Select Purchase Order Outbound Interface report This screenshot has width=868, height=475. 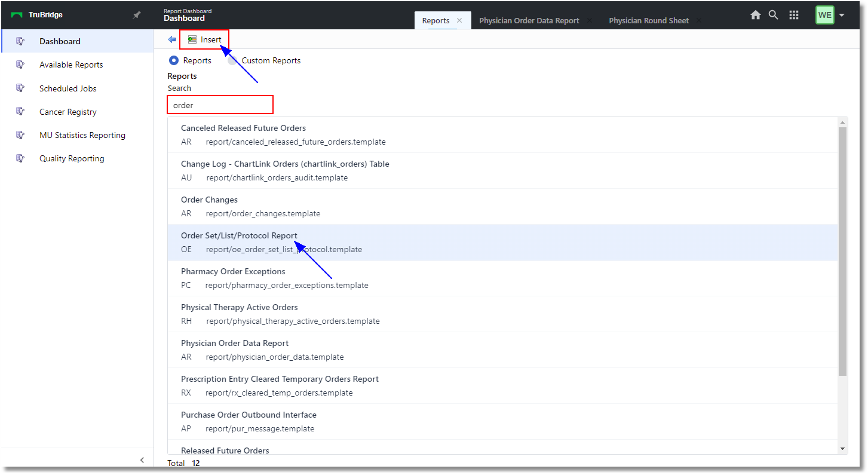click(x=502, y=421)
